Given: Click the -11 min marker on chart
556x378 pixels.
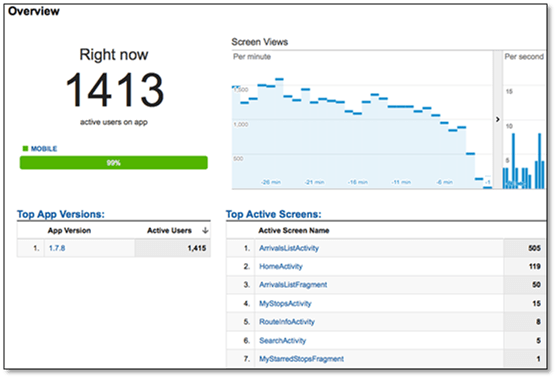Looking at the screenshot, I should pyautogui.click(x=401, y=182).
